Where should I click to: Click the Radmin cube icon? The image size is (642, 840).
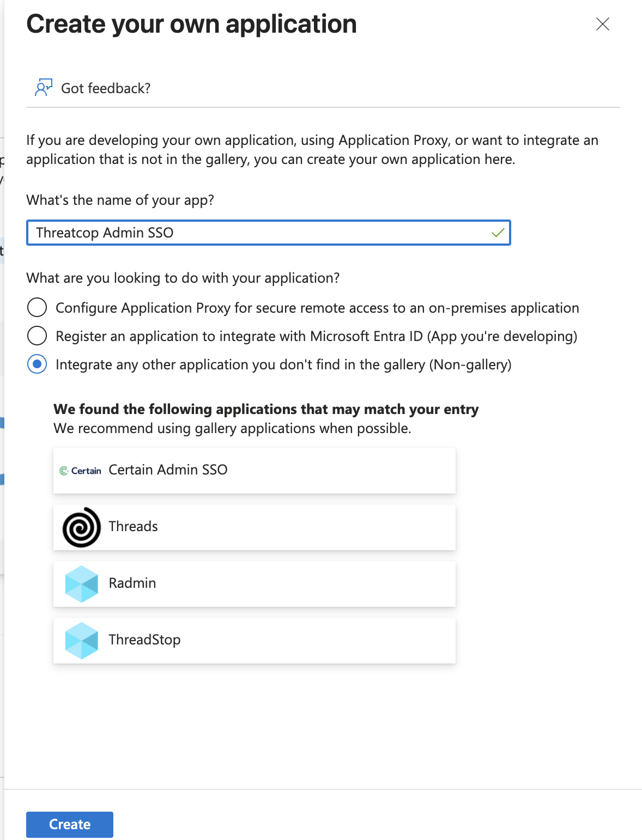82,584
